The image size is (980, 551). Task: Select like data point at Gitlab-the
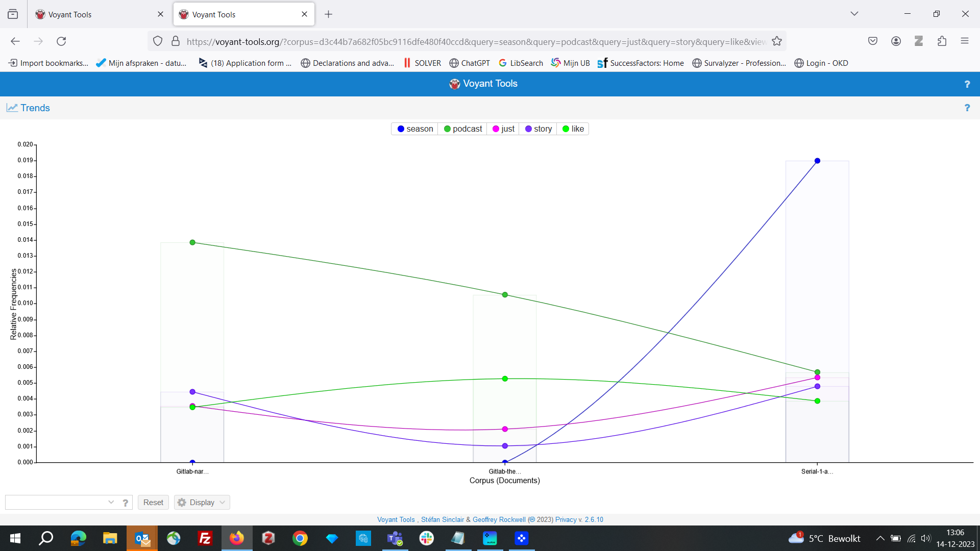pos(505,379)
